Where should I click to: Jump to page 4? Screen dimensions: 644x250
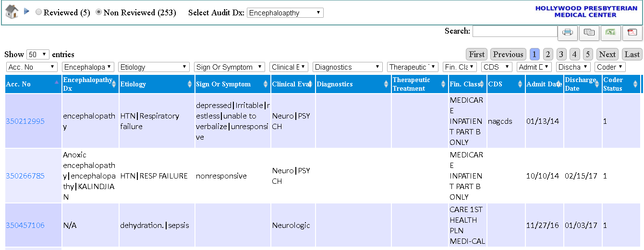click(575, 54)
